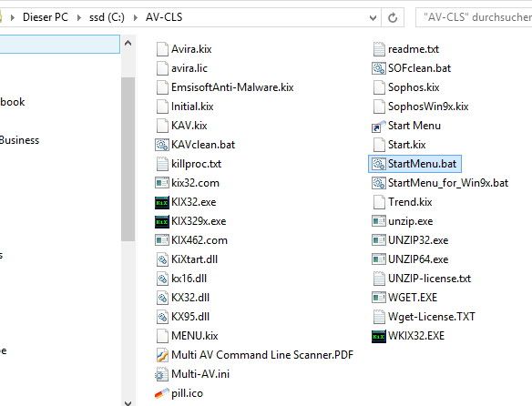Click the readme.txt text file icon

[379, 49]
